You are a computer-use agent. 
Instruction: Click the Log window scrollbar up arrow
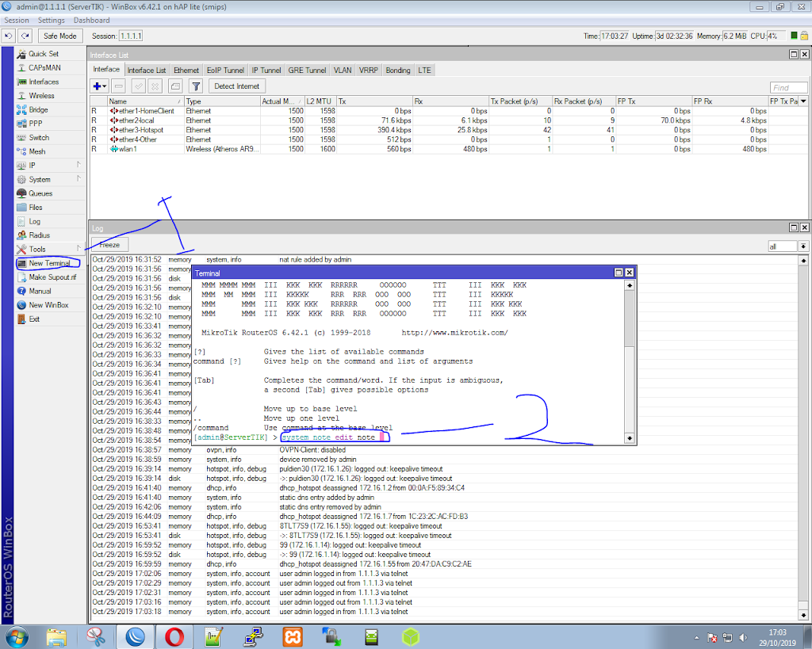pyautogui.click(x=803, y=261)
